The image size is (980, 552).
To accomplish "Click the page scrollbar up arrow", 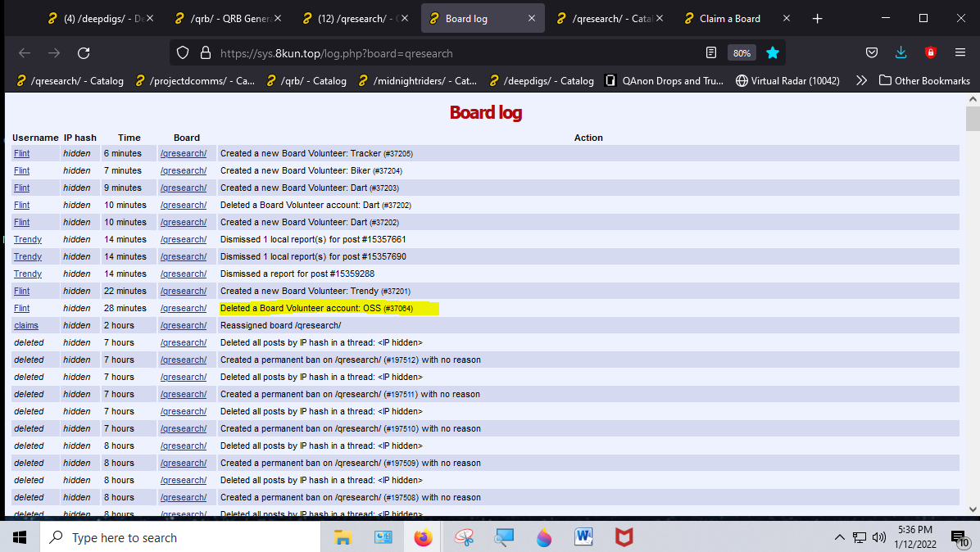I will [973, 99].
